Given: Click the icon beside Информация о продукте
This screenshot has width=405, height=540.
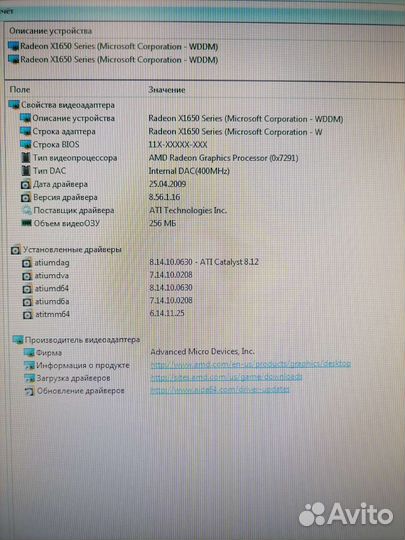Looking at the screenshot, I should coord(29,365).
